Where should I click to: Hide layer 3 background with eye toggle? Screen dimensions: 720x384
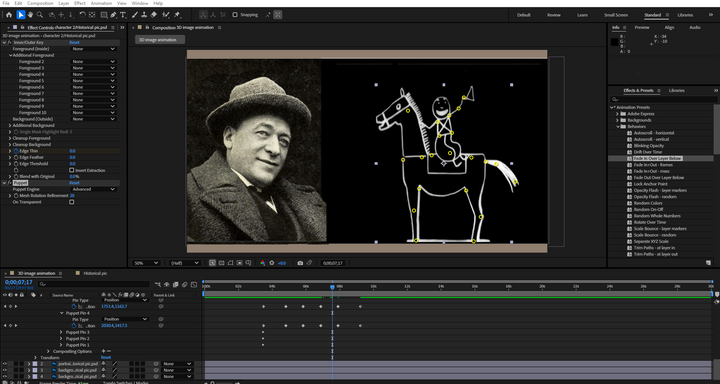5,370
